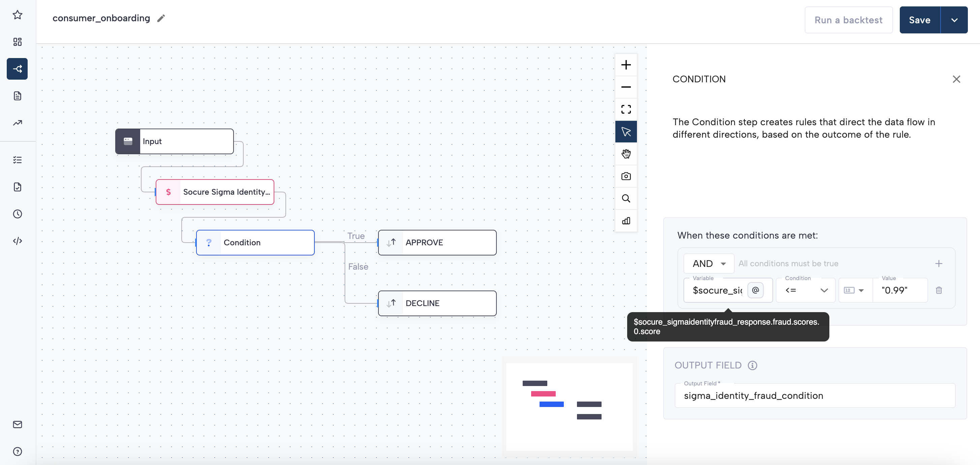The width and height of the screenshot is (980, 465).
Task: Click the Output Field text input
Action: (x=814, y=396)
